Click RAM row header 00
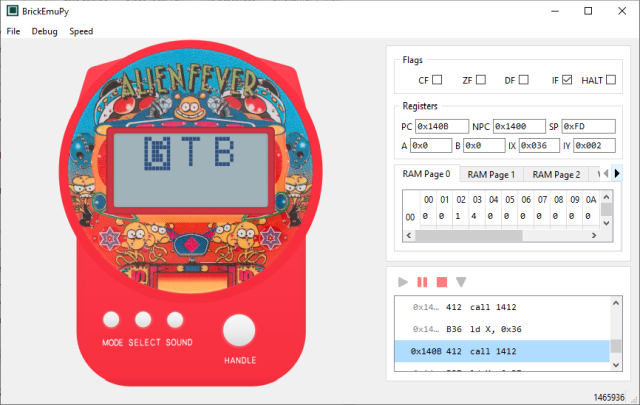Viewport: 640px width, 405px height. coord(411,217)
